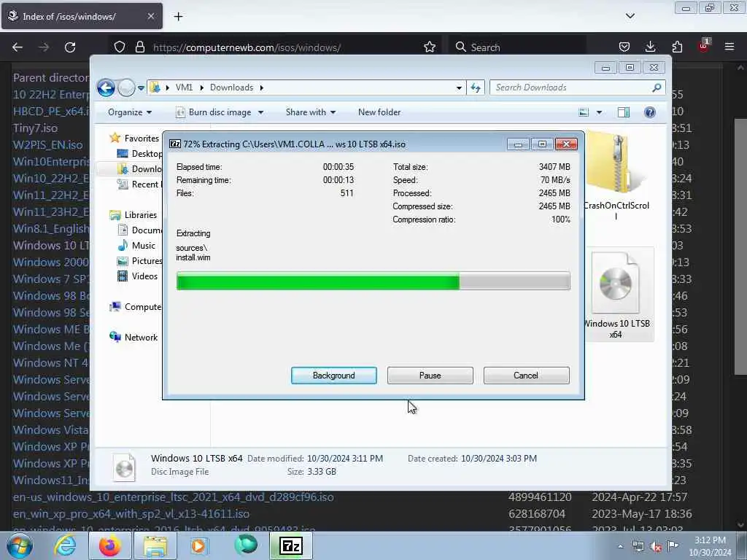Screen dimensions: 747x560
Task: Send the extraction to Background
Action: 333,376
